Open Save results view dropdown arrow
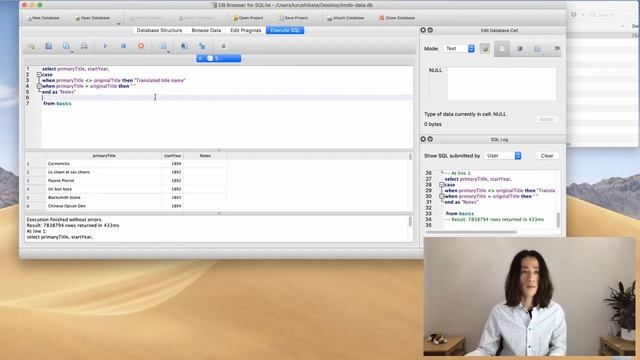Image resolution: width=640 pixels, height=360 pixels. point(168,52)
